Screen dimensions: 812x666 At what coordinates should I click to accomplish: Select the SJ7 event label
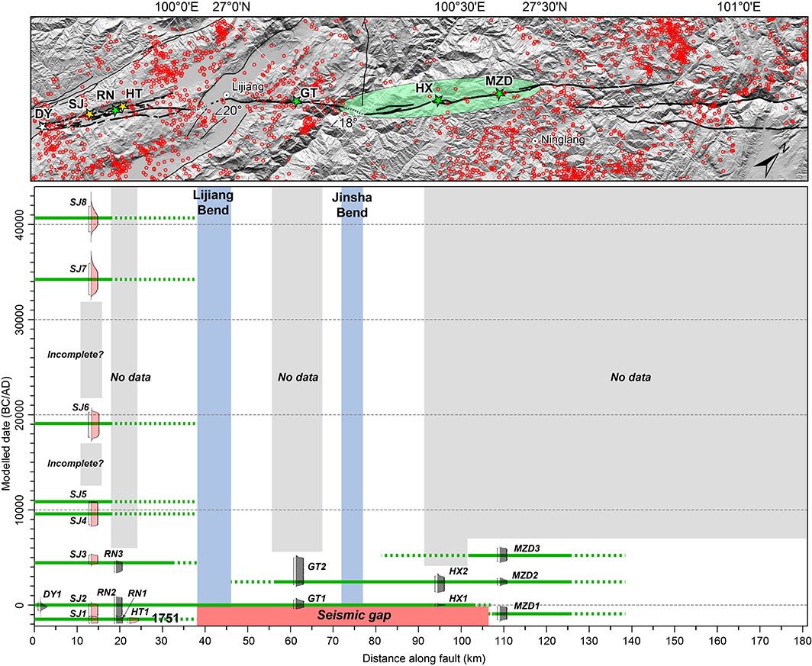79,268
